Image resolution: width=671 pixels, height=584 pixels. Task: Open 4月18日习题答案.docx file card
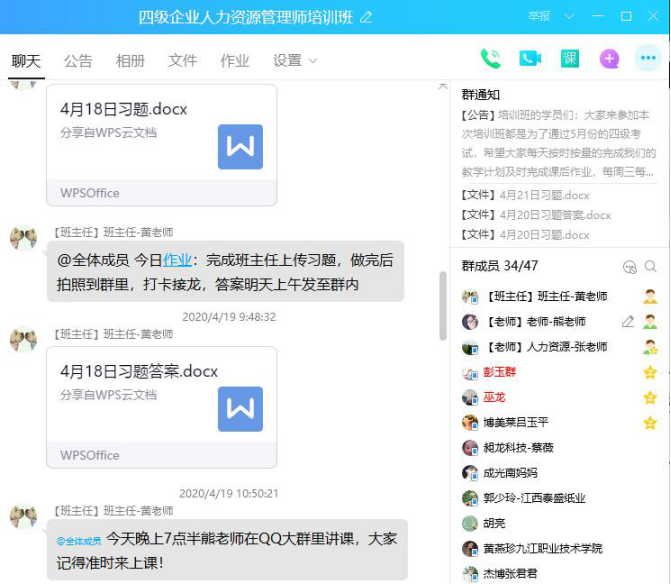click(x=162, y=407)
